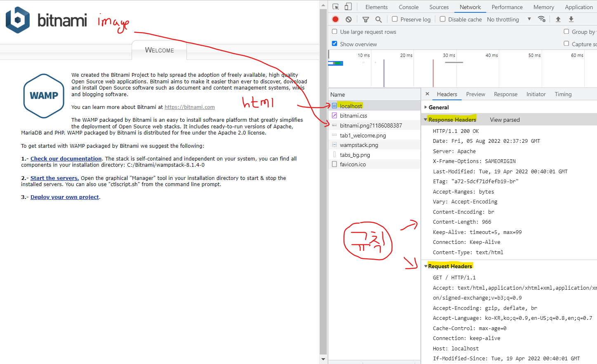Click the page scrollbar down arrow
This screenshot has height=364, width=597.
[323, 359]
